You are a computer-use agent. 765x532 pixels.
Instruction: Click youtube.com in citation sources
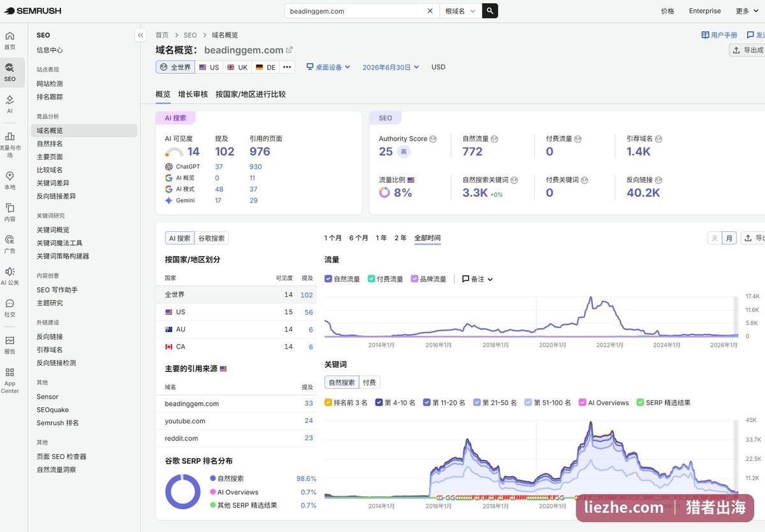(x=185, y=421)
